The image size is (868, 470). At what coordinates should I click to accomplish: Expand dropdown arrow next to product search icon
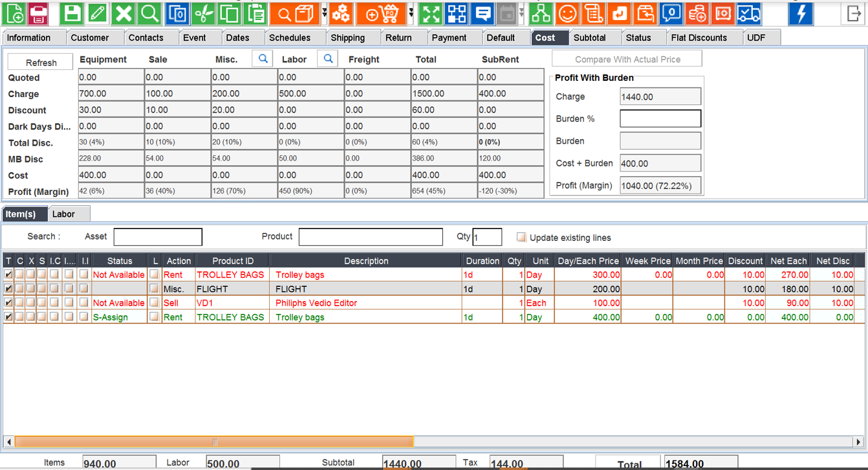(x=324, y=13)
